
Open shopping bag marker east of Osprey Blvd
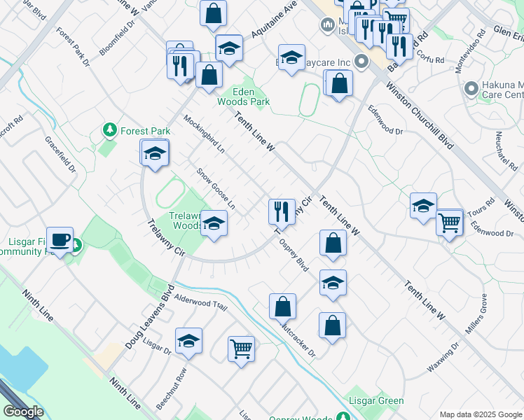[x=333, y=244]
